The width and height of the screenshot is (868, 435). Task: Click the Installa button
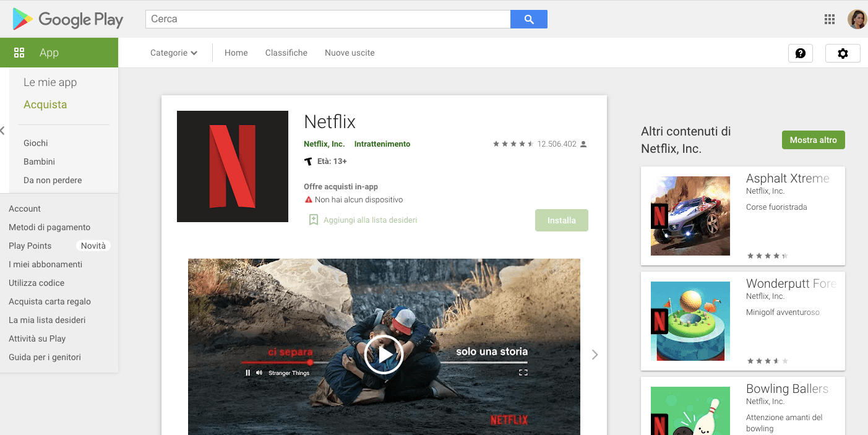click(562, 220)
